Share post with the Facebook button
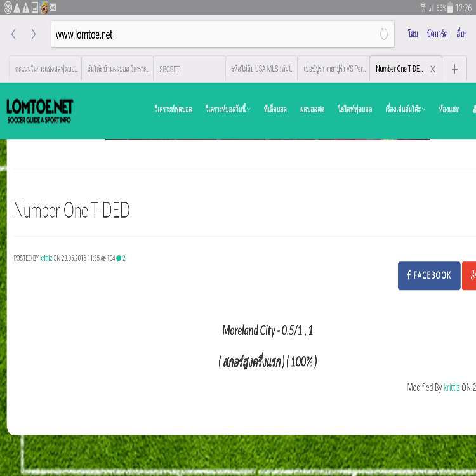The width and height of the screenshot is (476, 476). click(429, 275)
